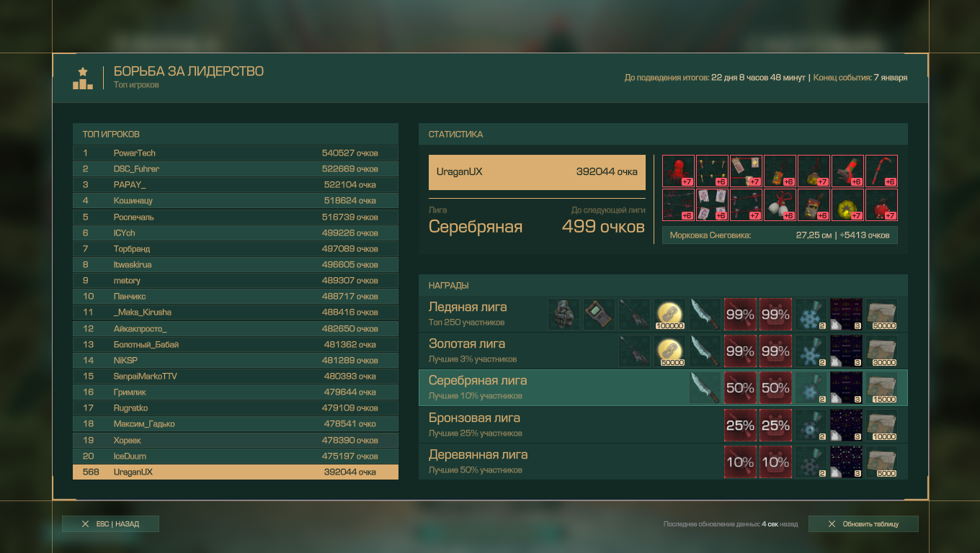Viewport: 980px width, 553px height.
Task: Select the red studded ball ornament +7 item
Action: (881, 205)
